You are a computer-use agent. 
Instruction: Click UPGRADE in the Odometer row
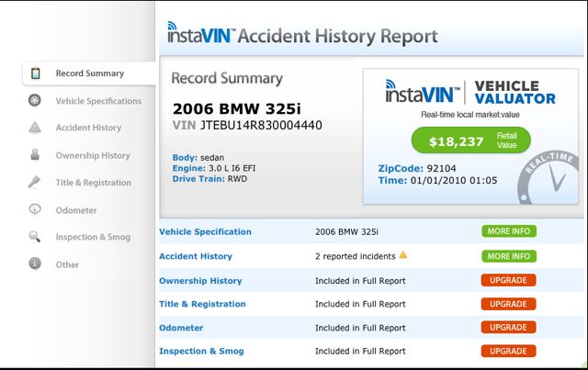pos(508,327)
